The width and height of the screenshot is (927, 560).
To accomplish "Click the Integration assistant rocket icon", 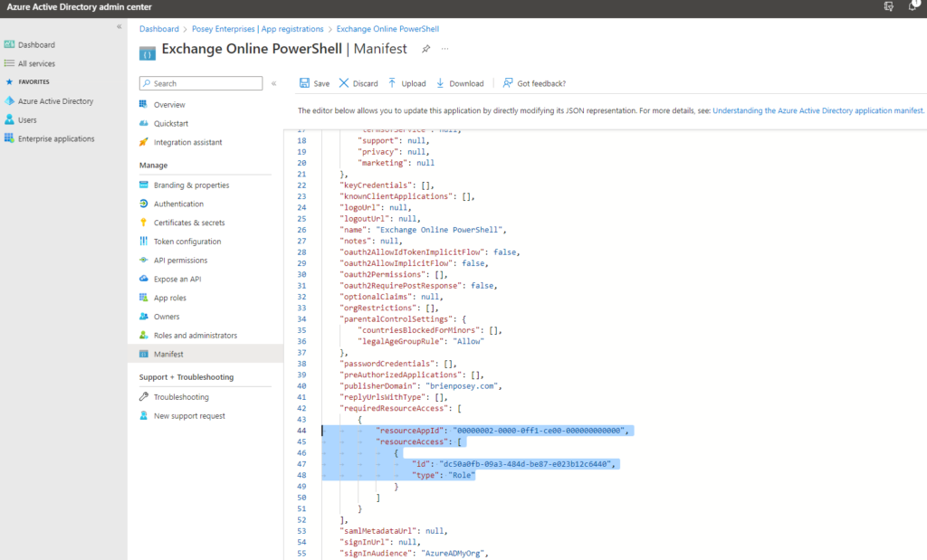I will pyautogui.click(x=143, y=142).
